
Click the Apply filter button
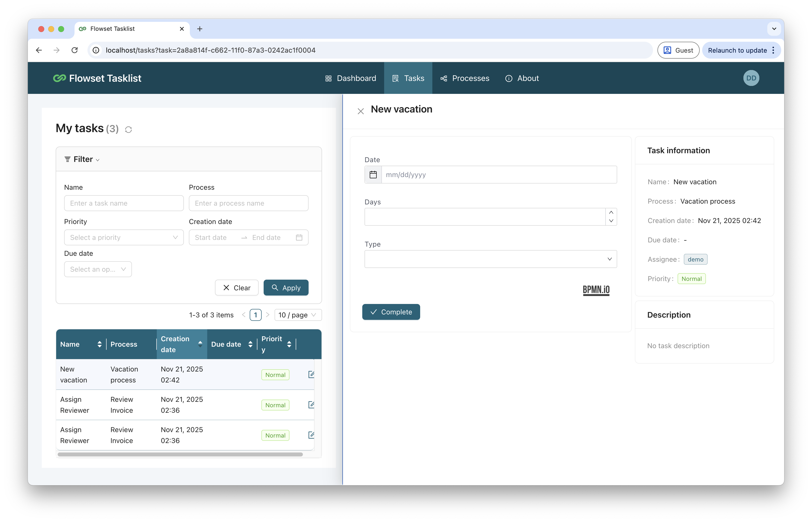point(286,287)
